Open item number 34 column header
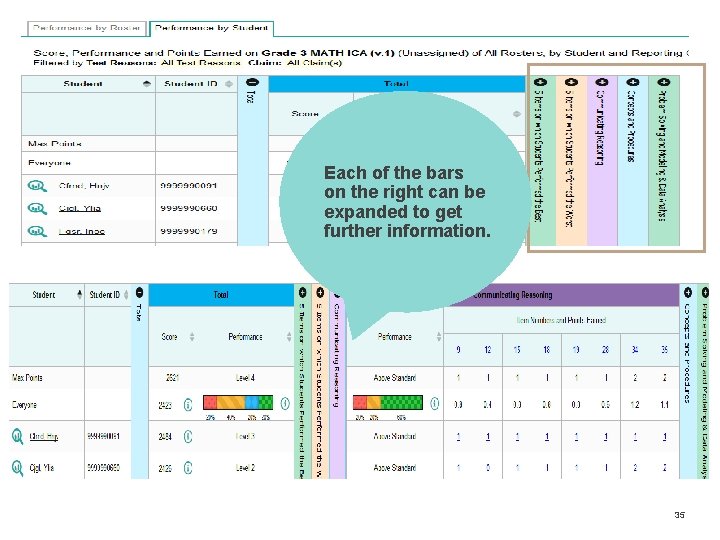The height and width of the screenshot is (540, 720). [x=635, y=350]
